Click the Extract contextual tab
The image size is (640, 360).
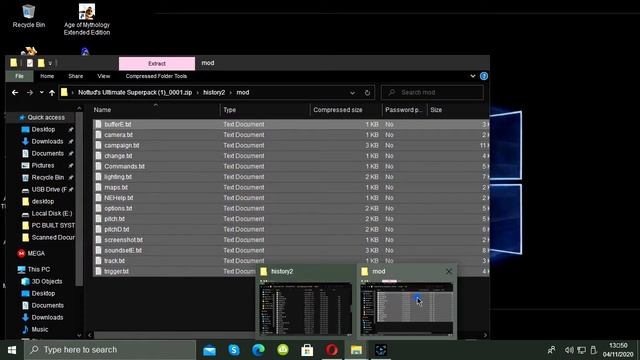[x=157, y=63]
